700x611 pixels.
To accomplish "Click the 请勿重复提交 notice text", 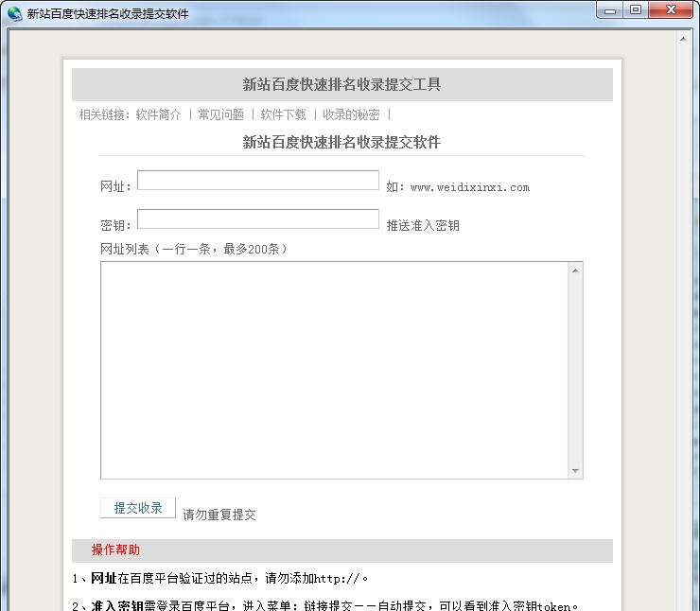I will (x=219, y=515).
